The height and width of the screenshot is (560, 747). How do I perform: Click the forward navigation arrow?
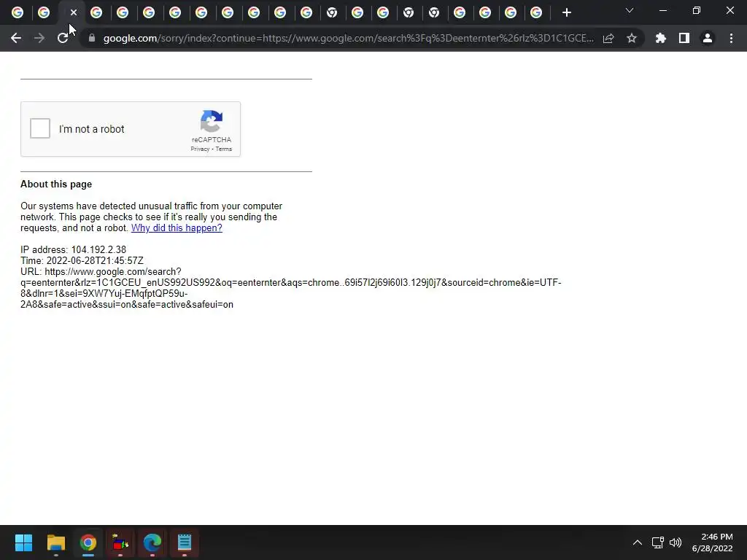(39, 38)
